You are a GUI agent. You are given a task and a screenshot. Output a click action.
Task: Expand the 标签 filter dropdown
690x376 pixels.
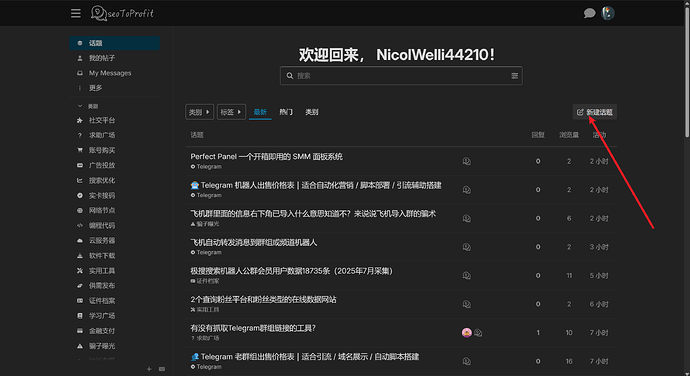pyautogui.click(x=231, y=112)
